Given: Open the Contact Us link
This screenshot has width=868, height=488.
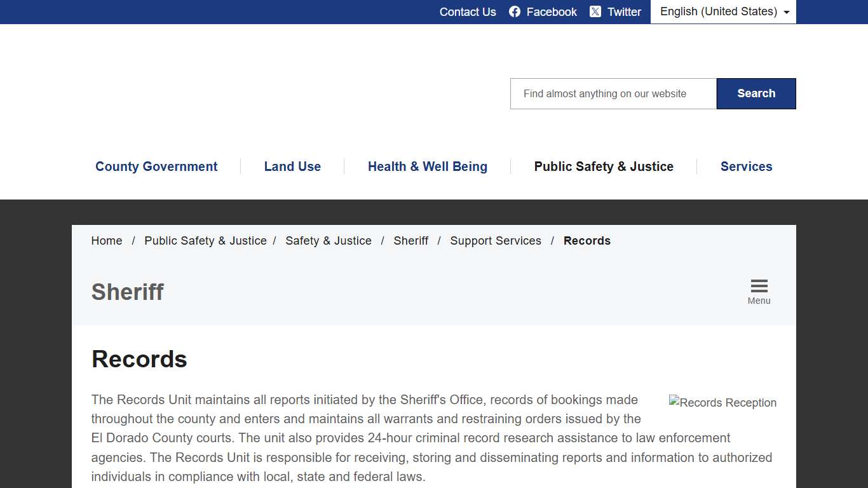Looking at the screenshot, I should (468, 11).
